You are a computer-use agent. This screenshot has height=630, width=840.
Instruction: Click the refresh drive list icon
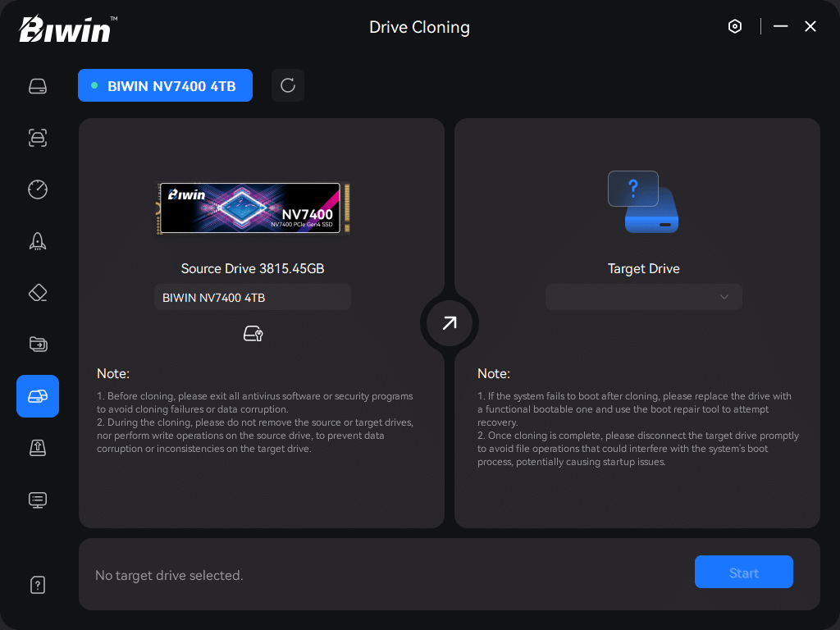click(x=288, y=85)
